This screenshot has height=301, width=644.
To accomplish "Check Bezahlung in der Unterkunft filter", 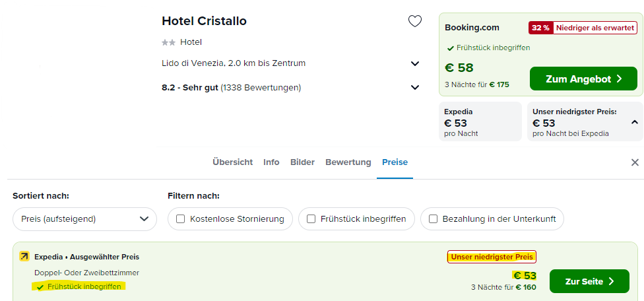I will (433, 219).
